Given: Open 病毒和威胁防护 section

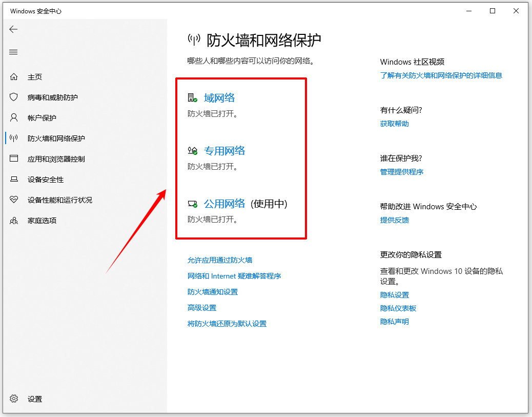Looking at the screenshot, I should 53,97.
